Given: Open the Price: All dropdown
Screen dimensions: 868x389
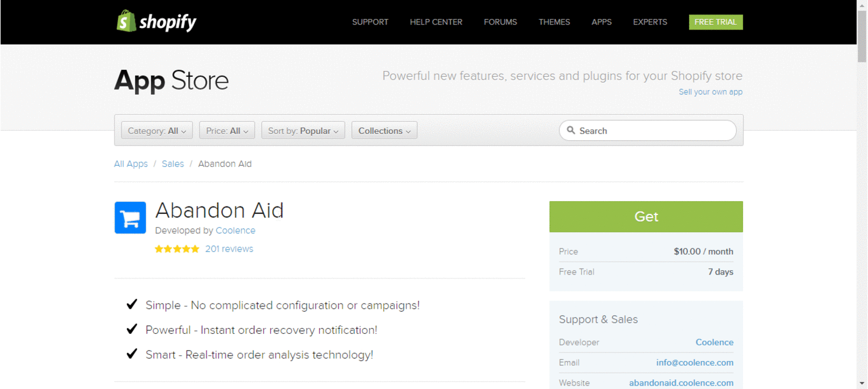Looking at the screenshot, I should (x=227, y=131).
